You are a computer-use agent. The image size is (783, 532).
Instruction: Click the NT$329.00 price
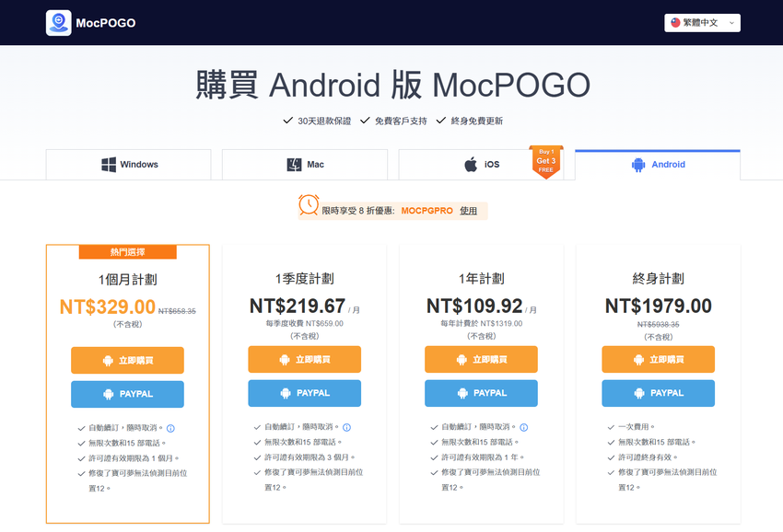pyautogui.click(x=108, y=306)
